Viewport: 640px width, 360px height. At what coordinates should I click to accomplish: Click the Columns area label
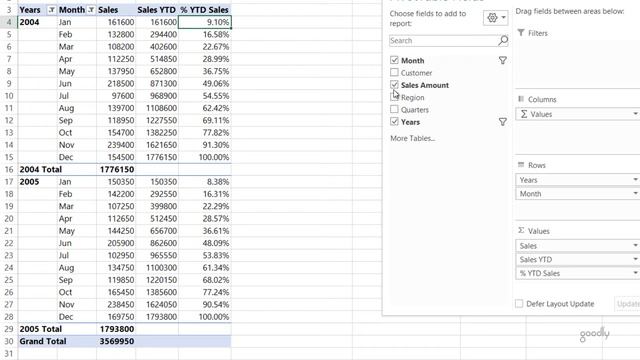(542, 100)
